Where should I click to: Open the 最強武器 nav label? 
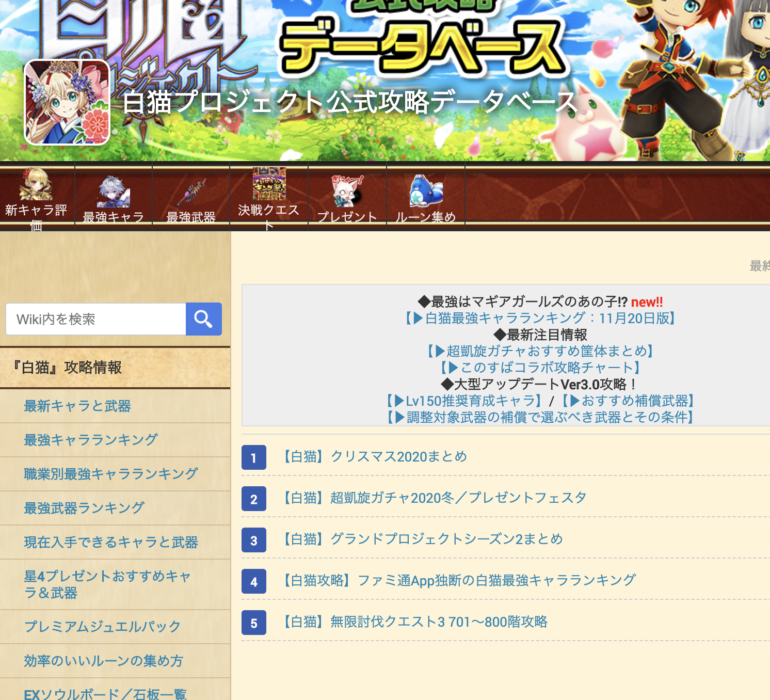[191, 217]
